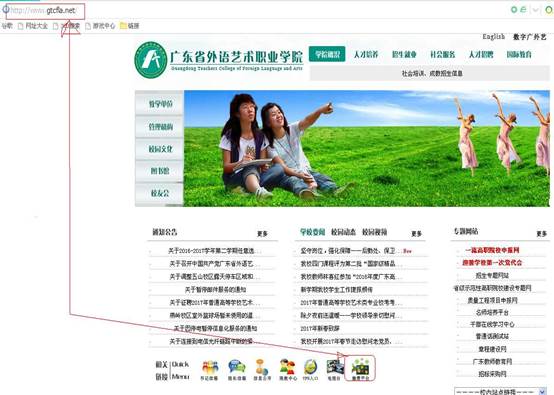Open the browser address bar dropdown arrow
Image resolution: width=554 pixels, height=395 pixels.
tap(536, 10)
